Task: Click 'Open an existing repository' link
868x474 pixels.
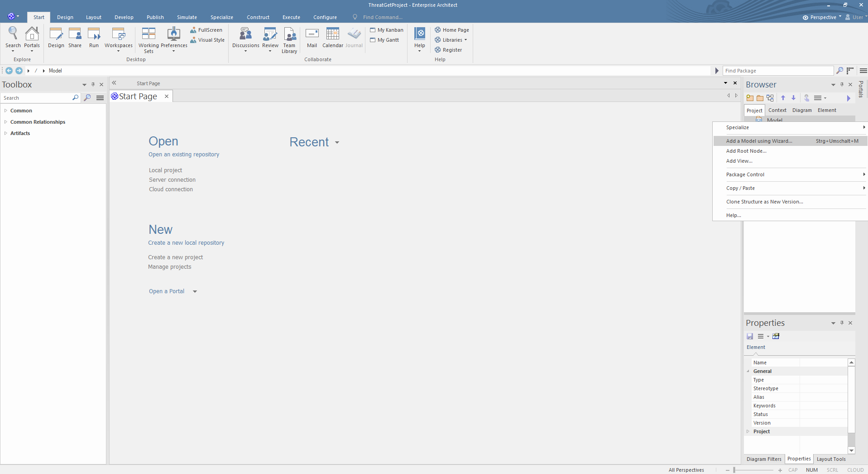Action: pos(184,155)
